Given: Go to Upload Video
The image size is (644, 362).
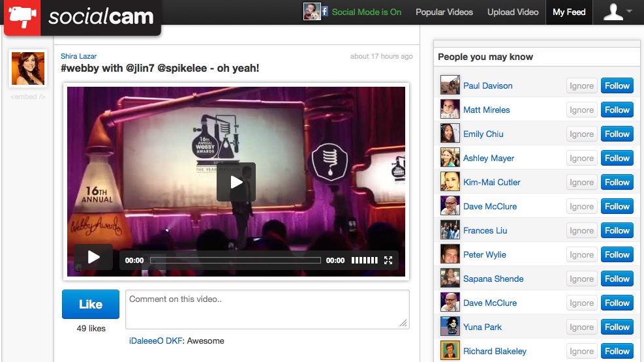Looking at the screenshot, I should (513, 12).
